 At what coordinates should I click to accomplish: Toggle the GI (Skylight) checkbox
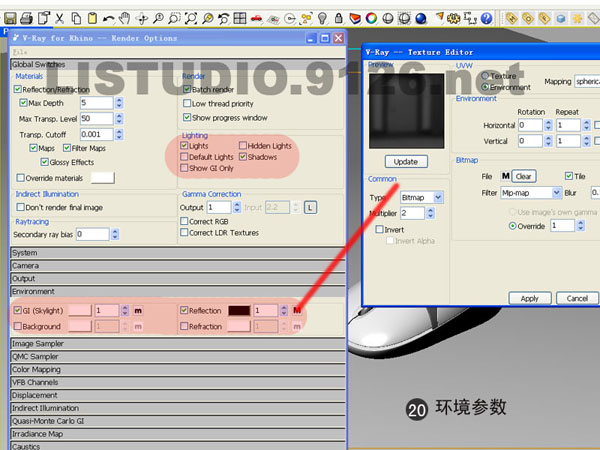[x=17, y=310]
